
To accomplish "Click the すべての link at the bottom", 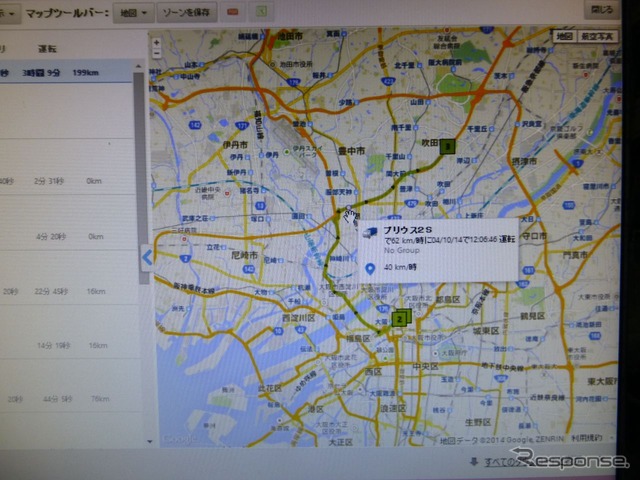I will click(x=501, y=462).
